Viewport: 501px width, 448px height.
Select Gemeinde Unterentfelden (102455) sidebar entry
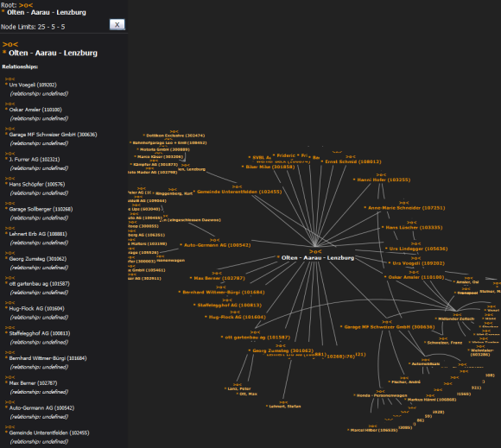(49, 433)
